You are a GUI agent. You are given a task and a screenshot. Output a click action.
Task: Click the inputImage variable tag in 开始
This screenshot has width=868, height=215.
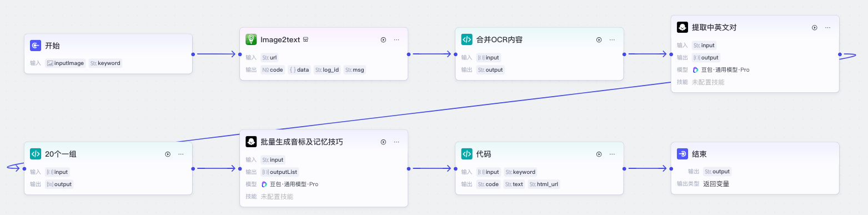click(66, 63)
